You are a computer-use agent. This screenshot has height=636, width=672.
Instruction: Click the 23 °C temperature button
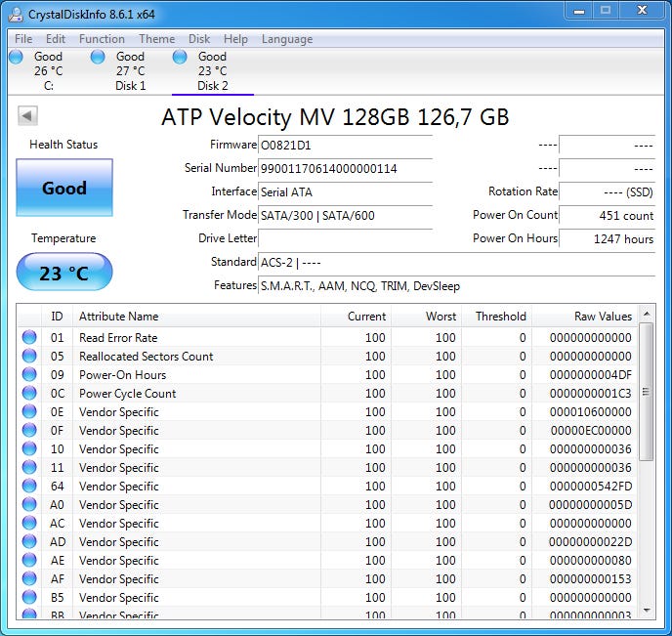(64, 273)
